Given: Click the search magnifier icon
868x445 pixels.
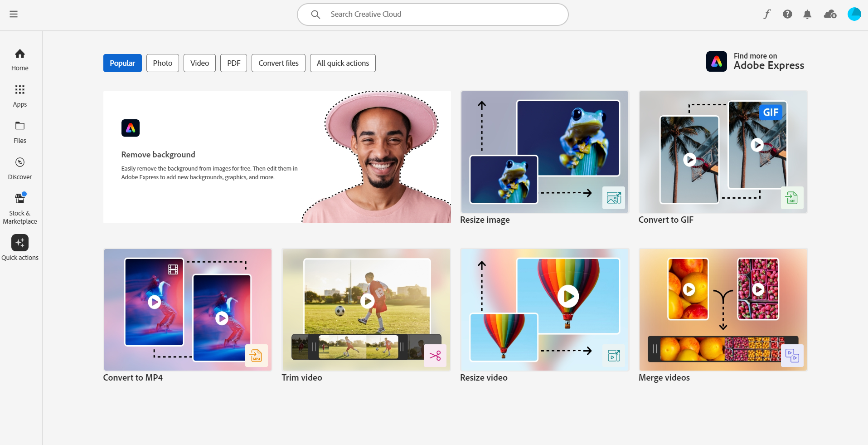Looking at the screenshot, I should 315,15.
